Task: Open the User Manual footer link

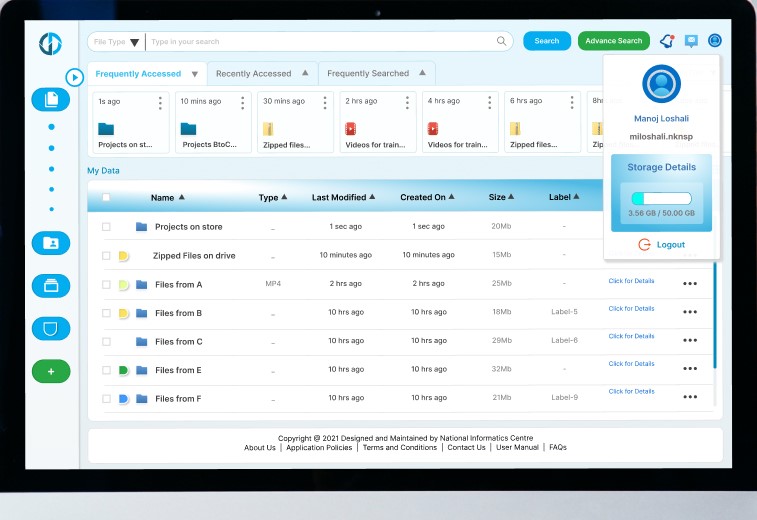Action: coord(517,448)
